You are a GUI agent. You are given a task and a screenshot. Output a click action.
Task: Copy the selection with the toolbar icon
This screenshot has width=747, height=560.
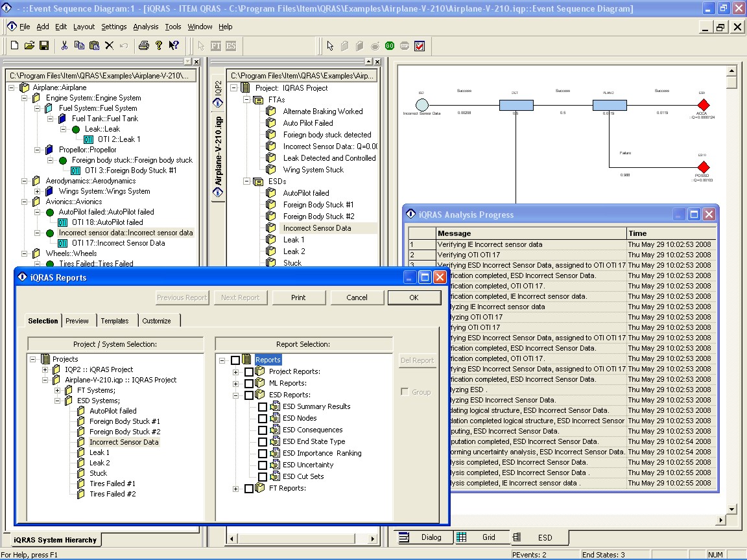pyautogui.click(x=79, y=46)
